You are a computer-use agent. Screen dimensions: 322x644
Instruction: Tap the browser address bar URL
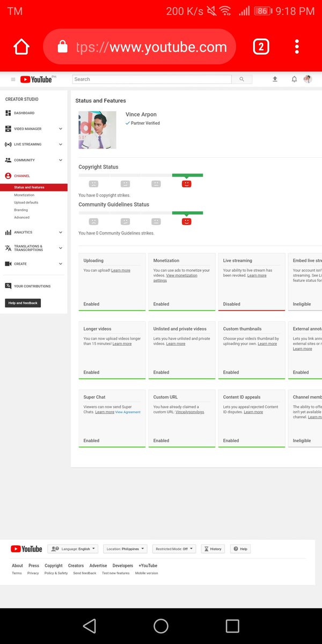pyautogui.click(x=152, y=47)
